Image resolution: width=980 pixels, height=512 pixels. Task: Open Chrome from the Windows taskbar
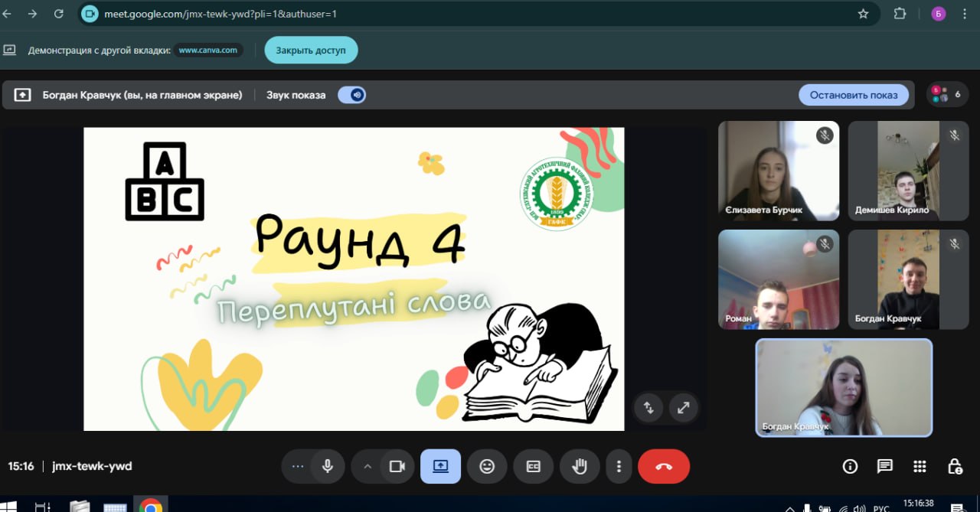(151, 506)
